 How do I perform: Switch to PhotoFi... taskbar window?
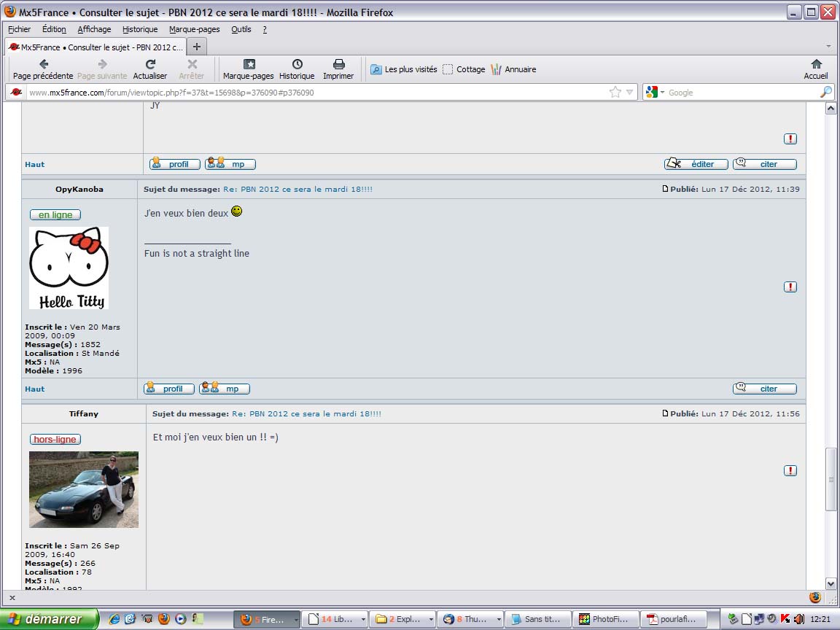click(606, 619)
